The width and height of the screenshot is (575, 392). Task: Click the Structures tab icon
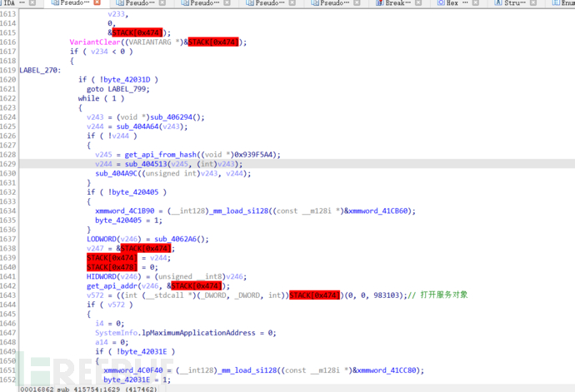[x=498, y=3]
